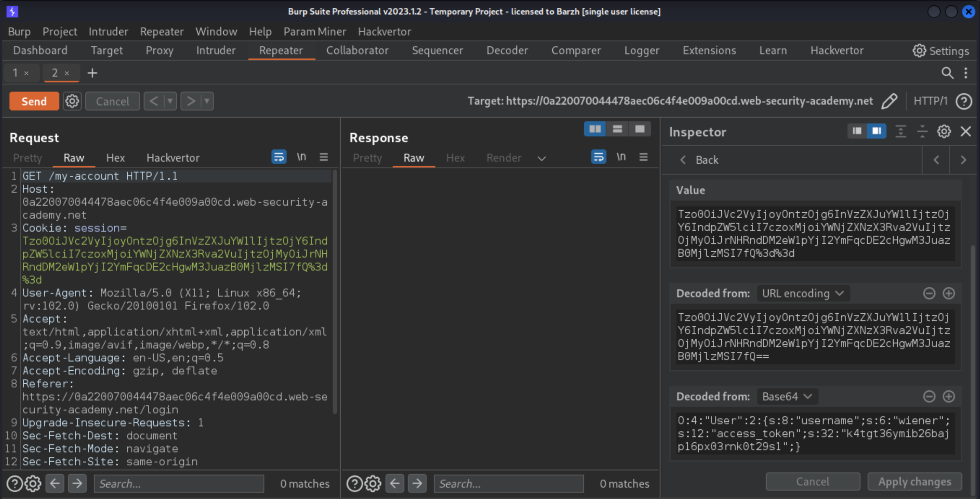Open the Burp menu
Screen dimensions: 980x499
pos(19,31)
